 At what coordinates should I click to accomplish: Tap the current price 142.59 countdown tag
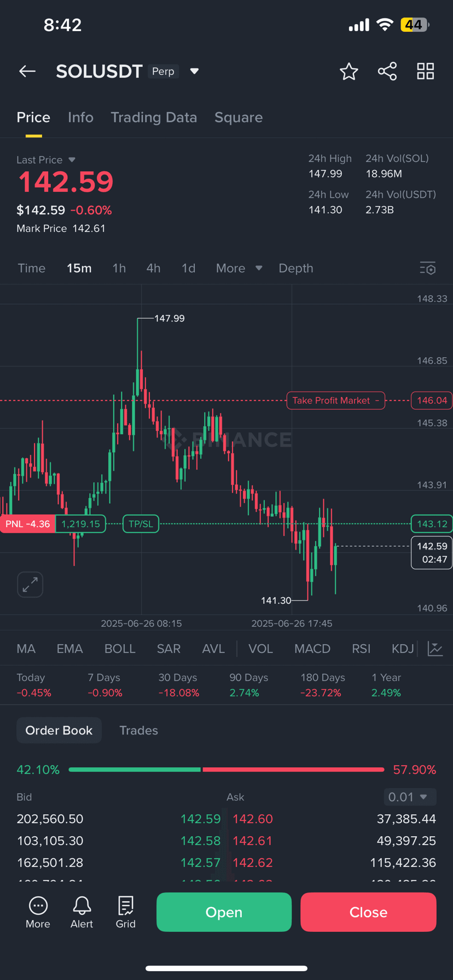coord(432,553)
